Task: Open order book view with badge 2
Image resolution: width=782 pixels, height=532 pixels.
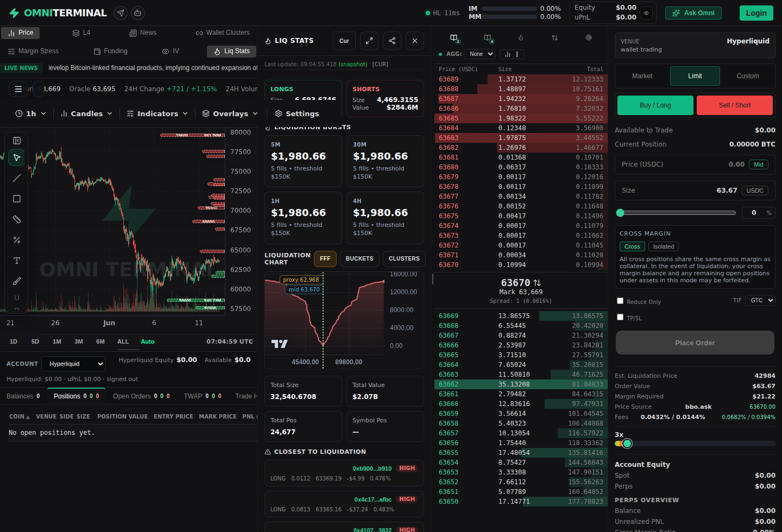Action: coord(455,39)
